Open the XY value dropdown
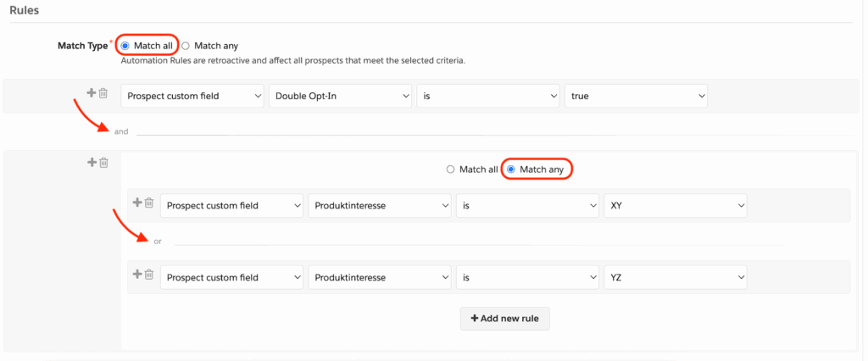Viewport: 868px width, 361px height. (676, 206)
